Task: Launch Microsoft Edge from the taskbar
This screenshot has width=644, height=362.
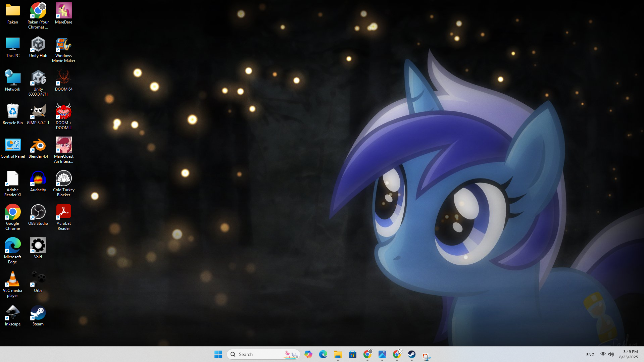Action: tap(323, 354)
